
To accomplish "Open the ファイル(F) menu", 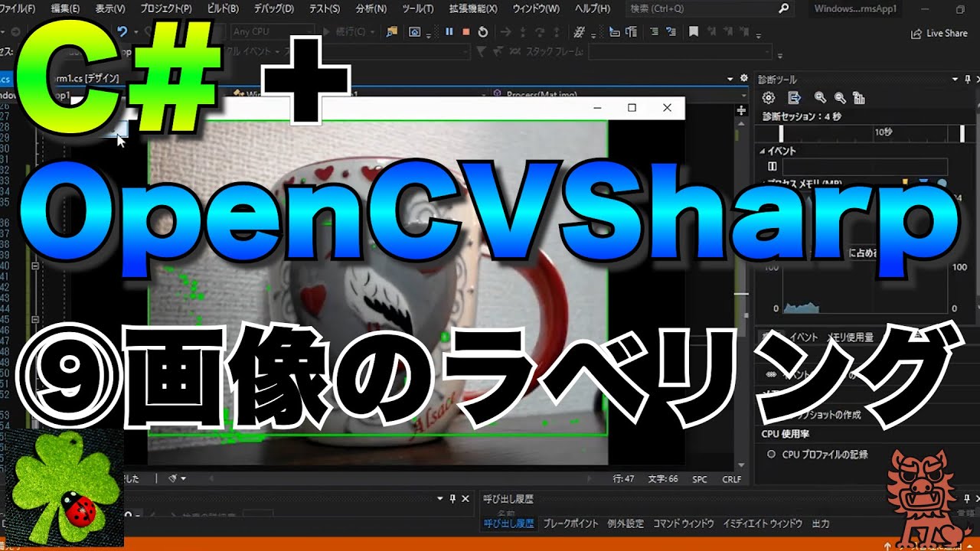I will tap(17, 9).
